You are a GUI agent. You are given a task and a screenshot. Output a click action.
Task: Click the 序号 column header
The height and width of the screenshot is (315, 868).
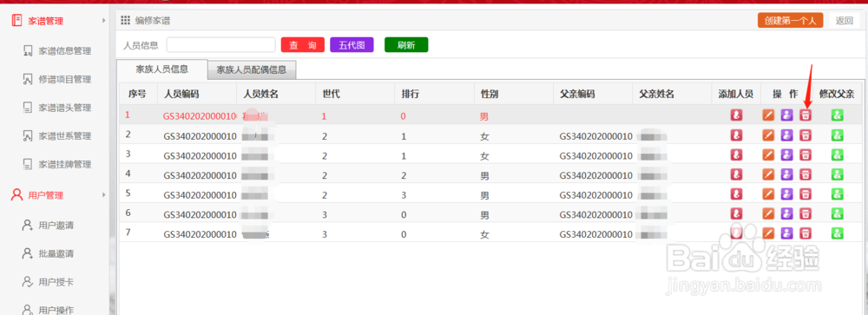click(138, 94)
